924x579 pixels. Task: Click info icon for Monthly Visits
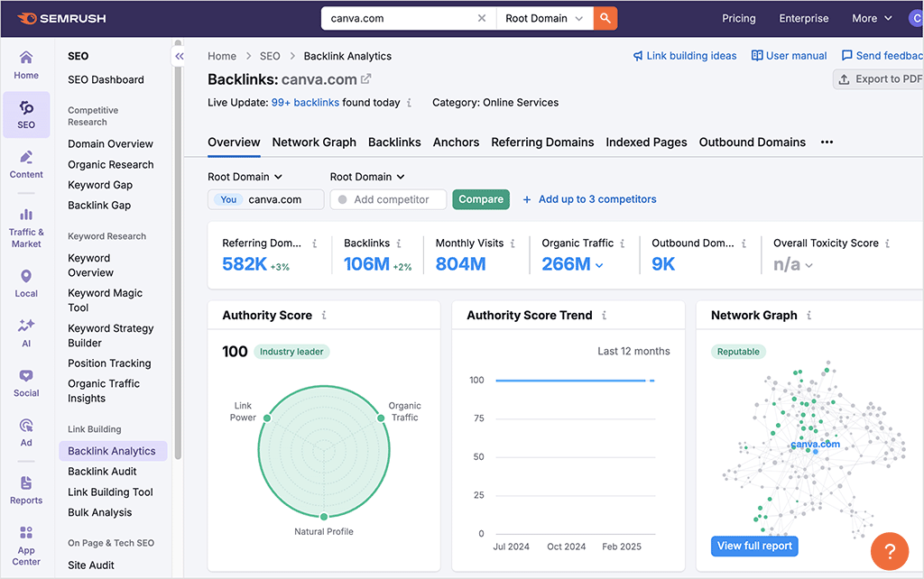click(x=513, y=244)
